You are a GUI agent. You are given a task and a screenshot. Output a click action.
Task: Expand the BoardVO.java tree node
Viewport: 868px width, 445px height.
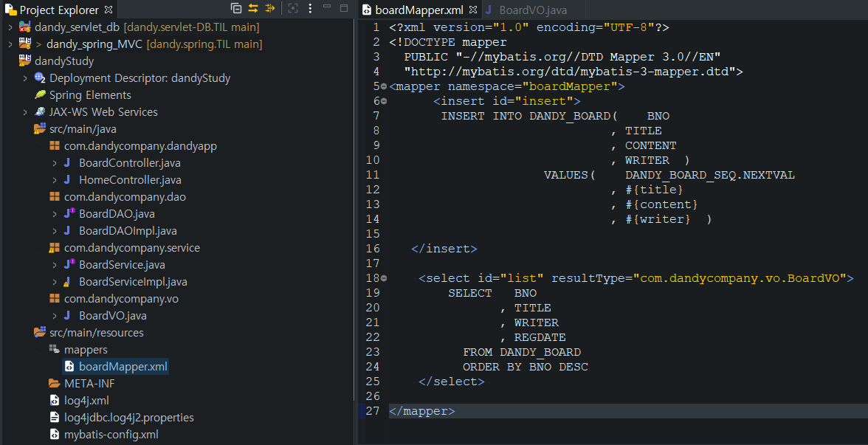55,316
